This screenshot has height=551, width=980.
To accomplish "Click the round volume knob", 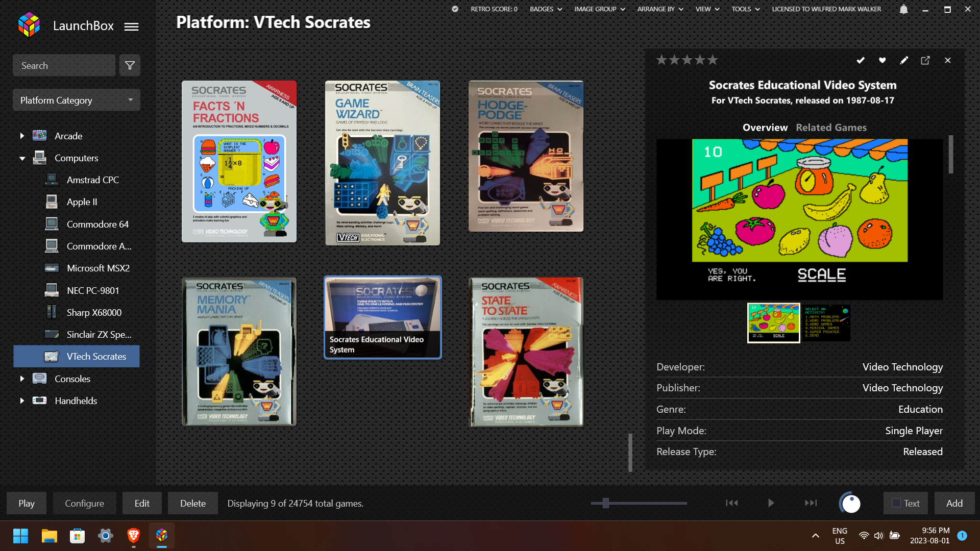I will pos(850,503).
